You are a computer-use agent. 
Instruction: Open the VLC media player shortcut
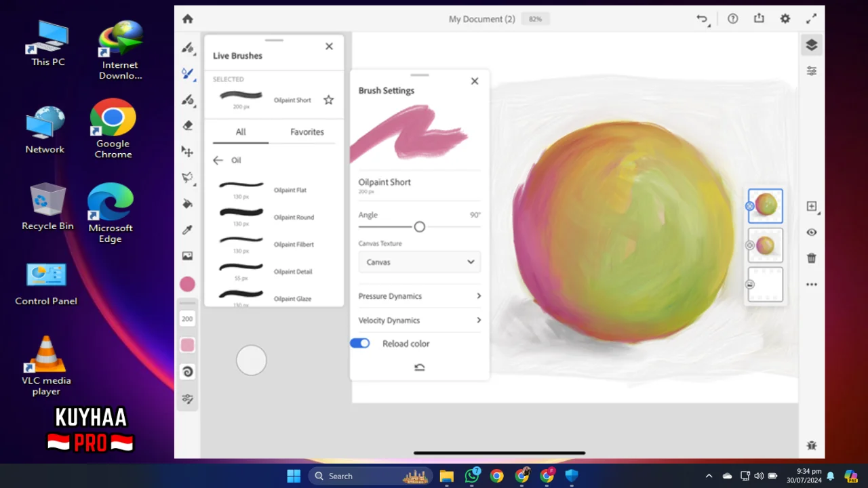[x=46, y=366]
